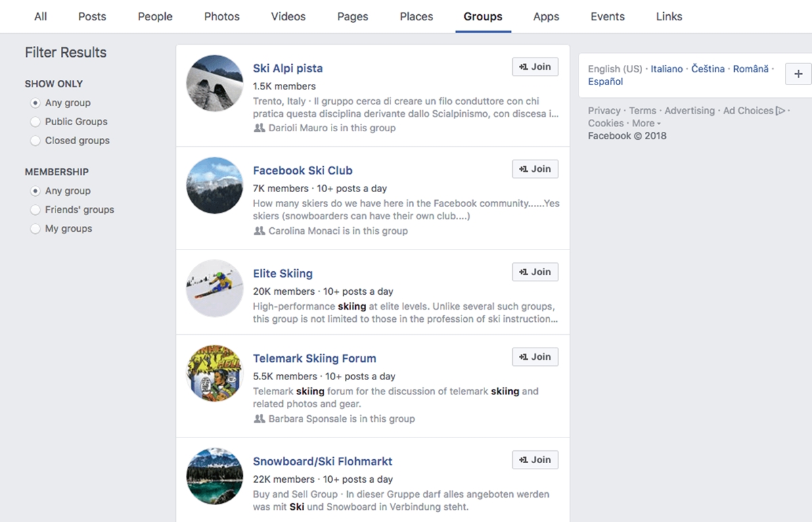The image size is (812, 522).
Task: Open the Cookies footer link
Action: click(x=606, y=123)
